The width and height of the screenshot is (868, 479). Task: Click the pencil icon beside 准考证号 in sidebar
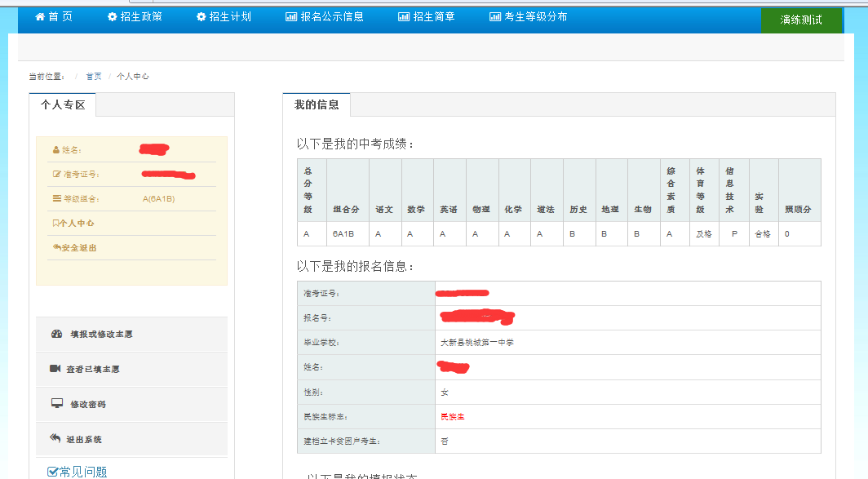(x=56, y=175)
